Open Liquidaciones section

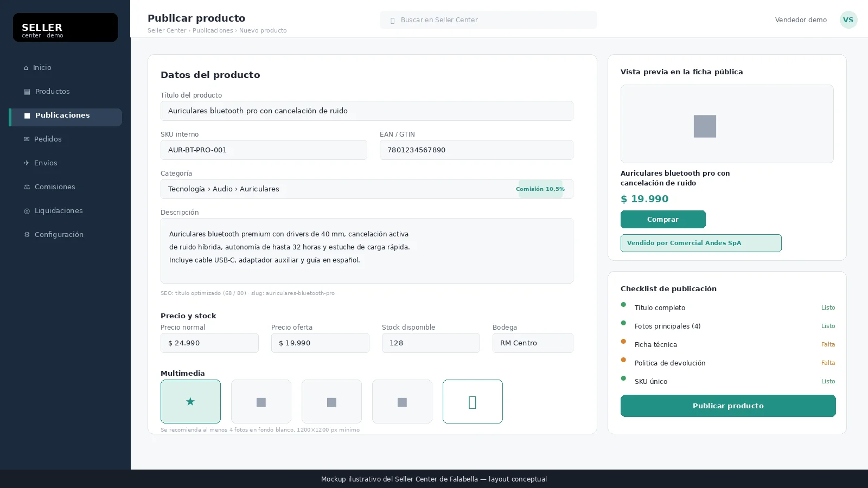65,211
